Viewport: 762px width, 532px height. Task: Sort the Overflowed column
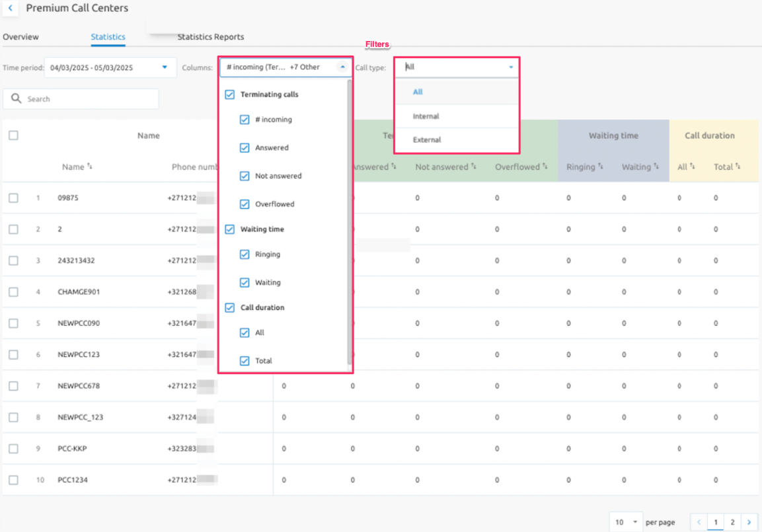[x=545, y=167]
